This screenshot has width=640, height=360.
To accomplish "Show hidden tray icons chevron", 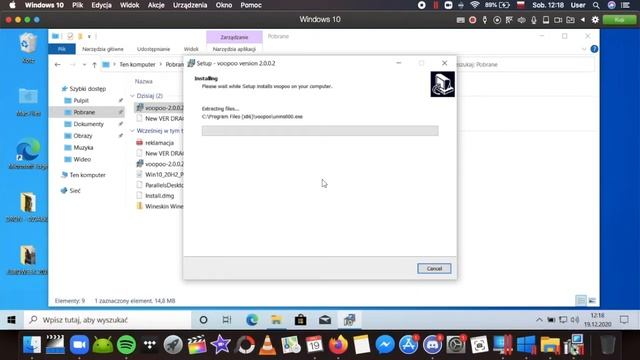I will coord(539,320).
